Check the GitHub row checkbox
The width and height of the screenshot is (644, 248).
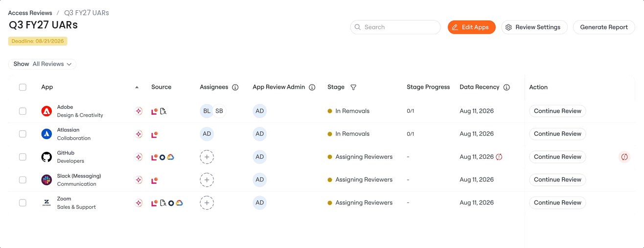pyautogui.click(x=23, y=157)
